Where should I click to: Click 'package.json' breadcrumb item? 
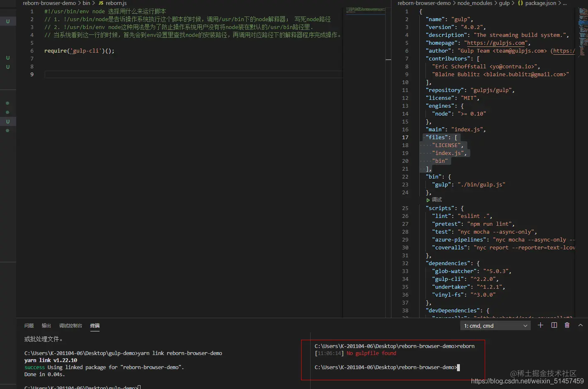(x=541, y=3)
